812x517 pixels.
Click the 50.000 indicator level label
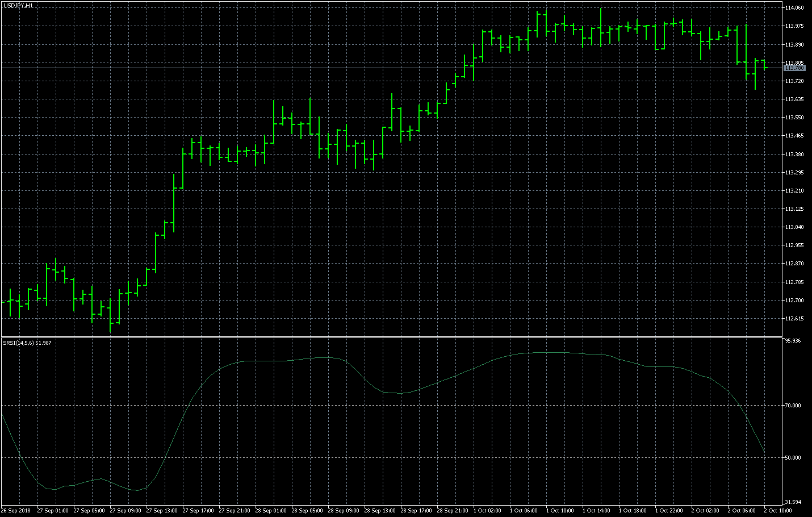pos(793,458)
